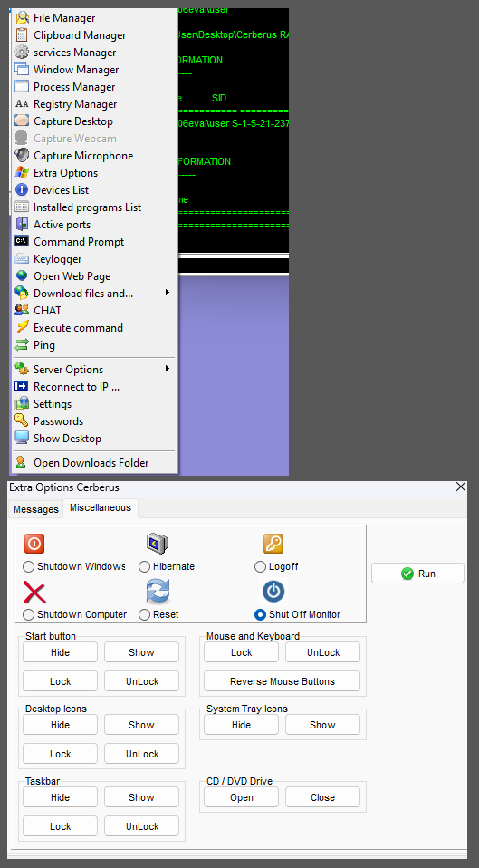Click the Active ports icon
This screenshot has width=479, height=868.
pos(22,224)
